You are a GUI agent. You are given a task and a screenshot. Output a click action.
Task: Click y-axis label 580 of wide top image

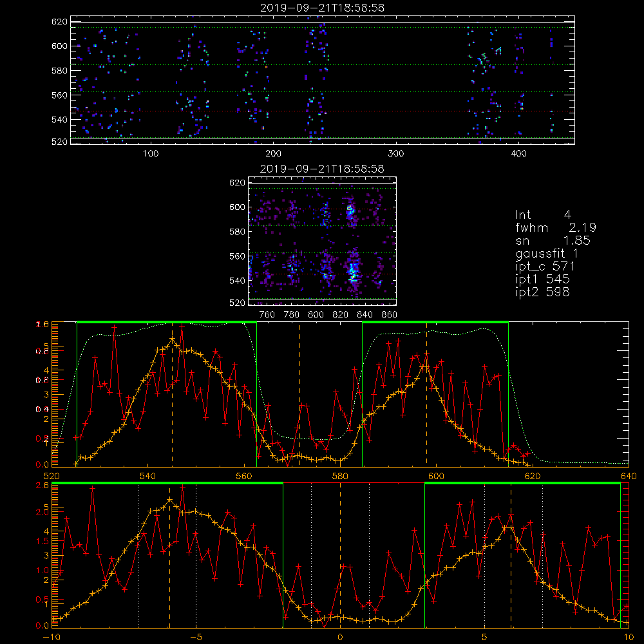(59, 71)
